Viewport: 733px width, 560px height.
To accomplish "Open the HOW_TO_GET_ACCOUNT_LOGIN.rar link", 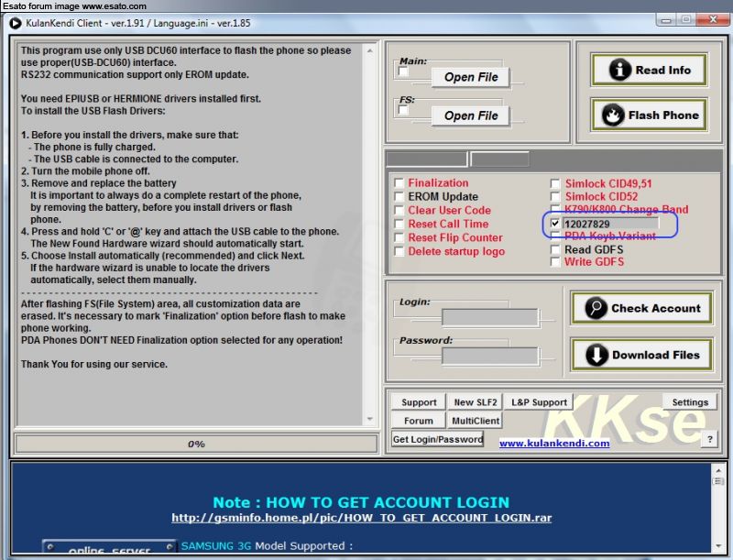I will pyautogui.click(x=361, y=518).
